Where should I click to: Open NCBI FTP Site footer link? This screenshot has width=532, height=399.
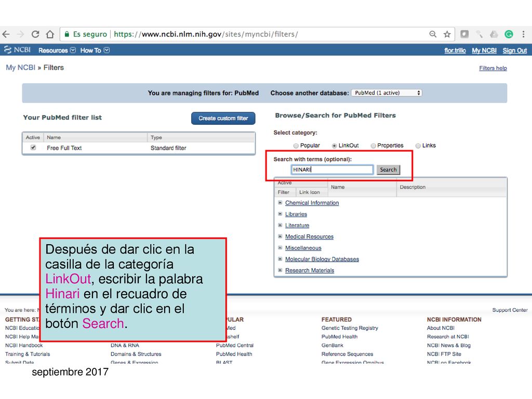point(444,354)
